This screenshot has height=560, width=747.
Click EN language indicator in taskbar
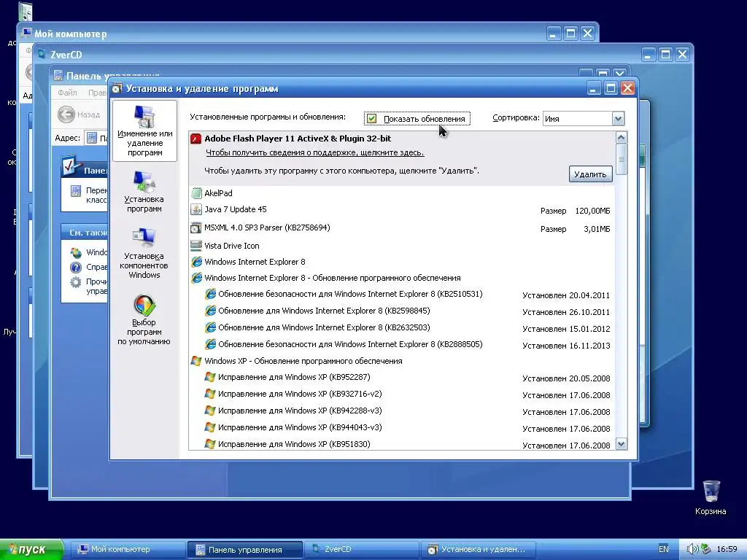point(664,549)
